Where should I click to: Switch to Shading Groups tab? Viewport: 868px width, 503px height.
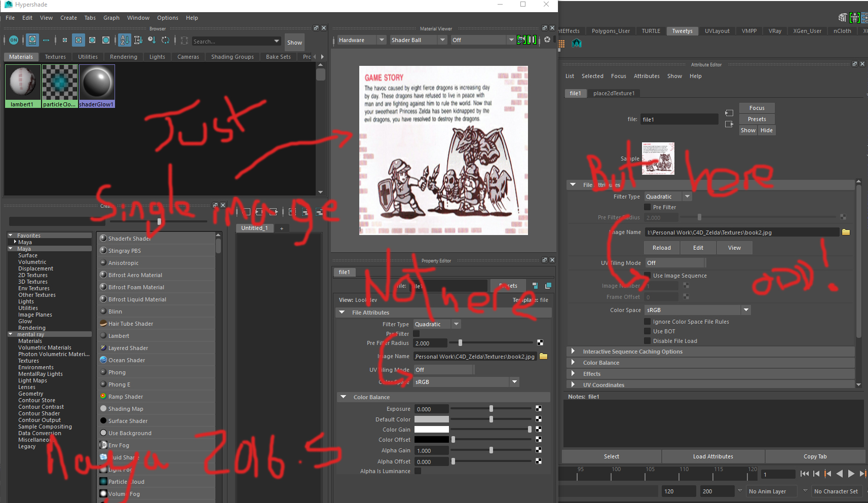[x=233, y=57]
